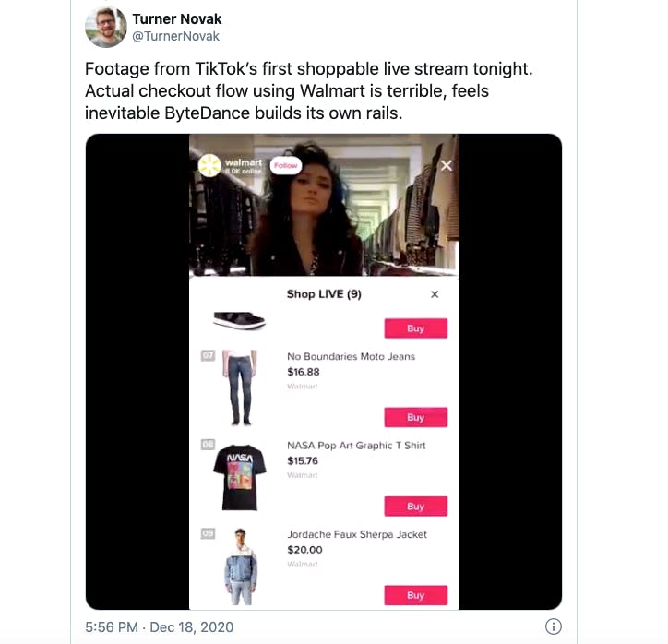
Task: Click the Turner Novak display name
Action: (x=177, y=19)
